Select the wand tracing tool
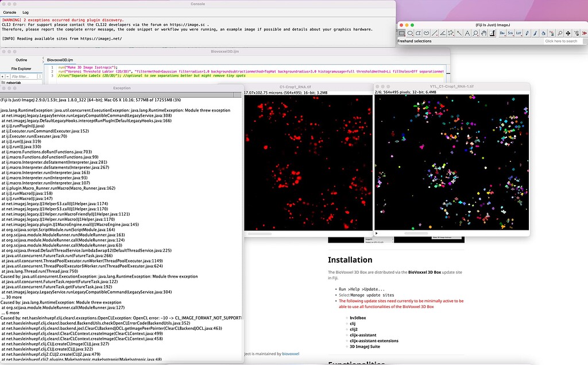Viewport: 588px width, 365px height. pos(459,34)
